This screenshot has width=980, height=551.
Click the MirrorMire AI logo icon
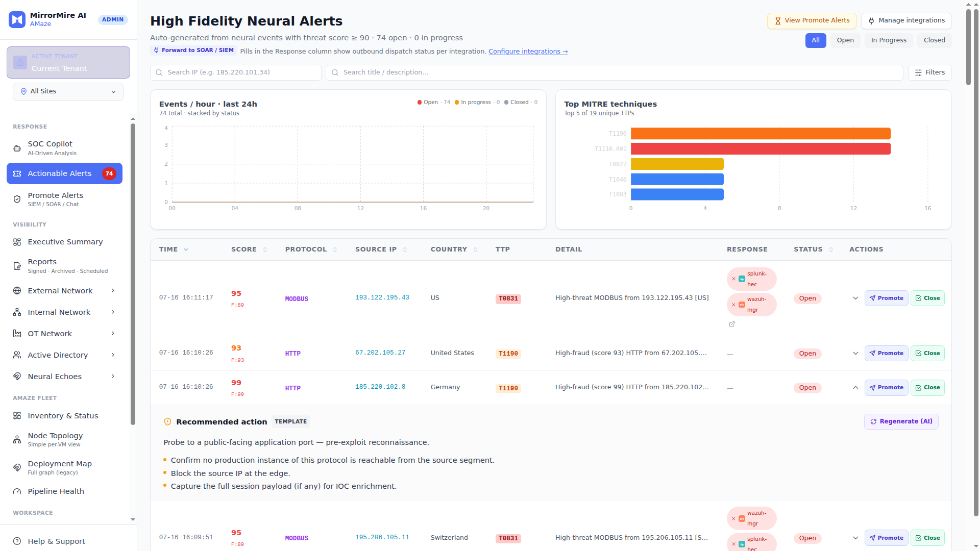pos(17,19)
